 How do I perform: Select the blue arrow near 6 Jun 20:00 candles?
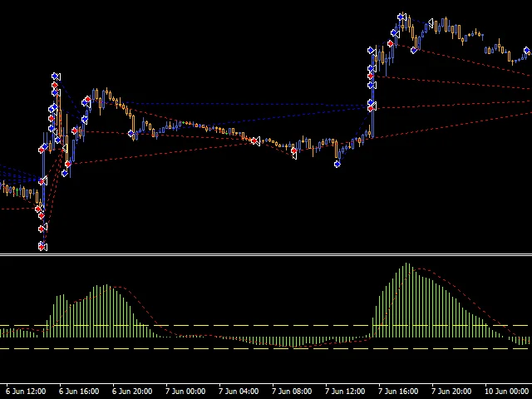coord(132,134)
